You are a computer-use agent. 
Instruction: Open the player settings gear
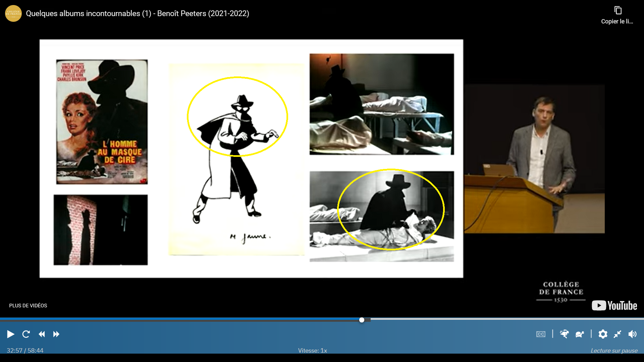click(603, 334)
